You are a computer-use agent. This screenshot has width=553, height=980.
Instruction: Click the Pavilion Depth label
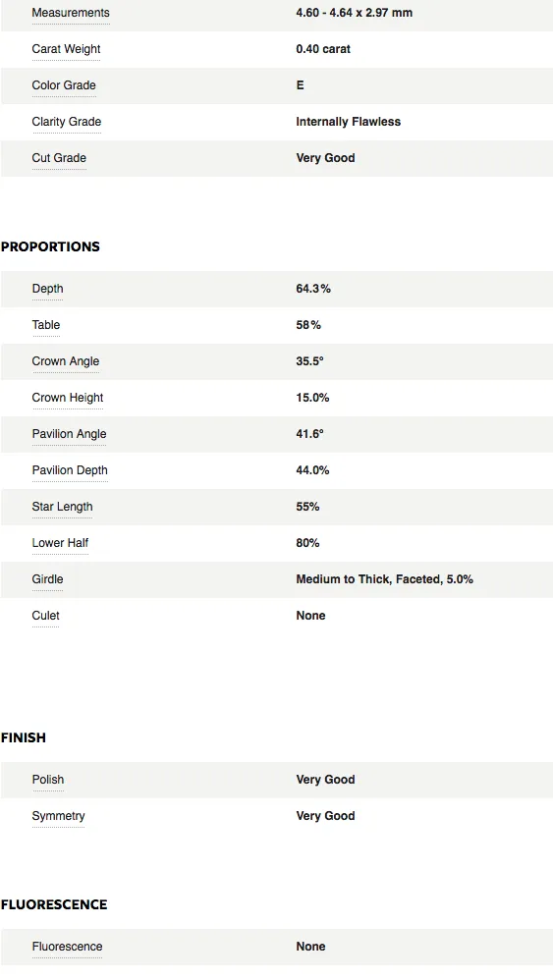[x=70, y=469]
